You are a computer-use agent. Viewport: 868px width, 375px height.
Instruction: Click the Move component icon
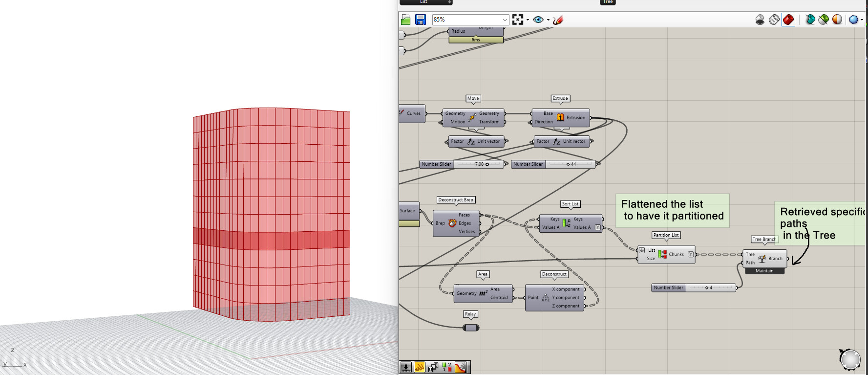(472, 117)
